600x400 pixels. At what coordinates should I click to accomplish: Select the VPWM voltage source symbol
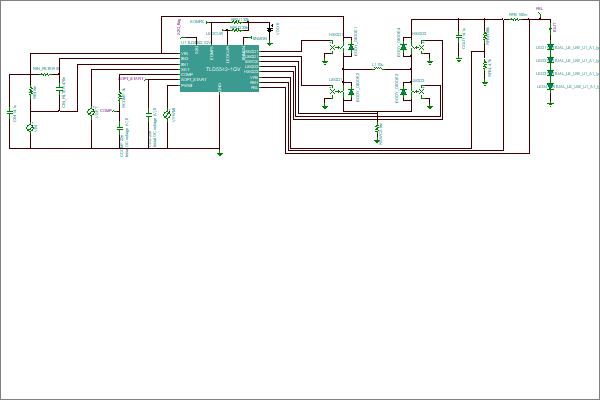(x=167, y=114)
